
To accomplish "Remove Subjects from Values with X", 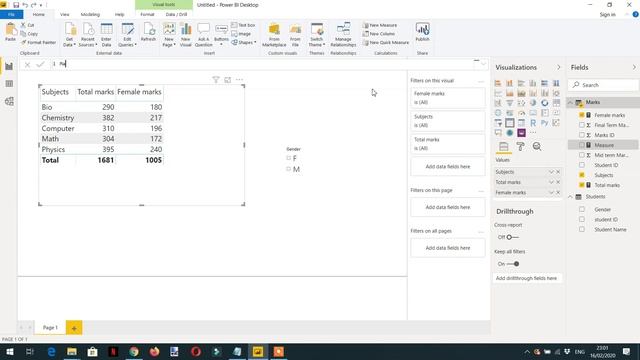I will click(x=558, y=172).
